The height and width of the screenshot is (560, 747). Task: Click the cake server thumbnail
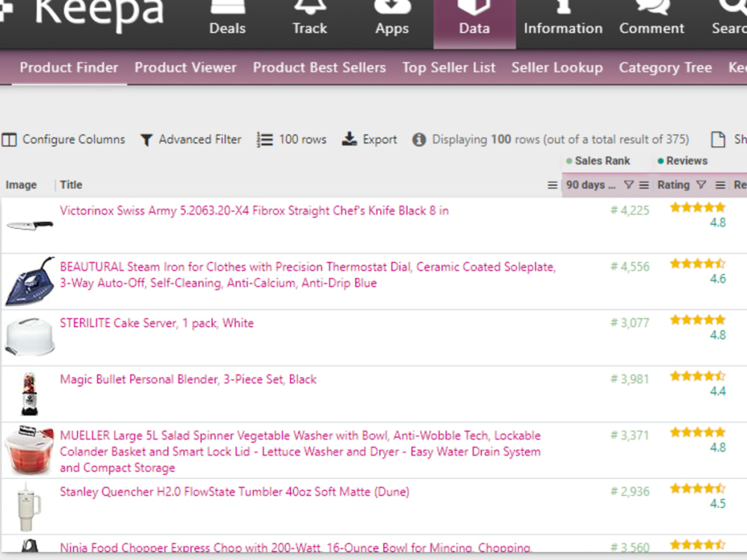pyautogui.click(x=30, y=337)
